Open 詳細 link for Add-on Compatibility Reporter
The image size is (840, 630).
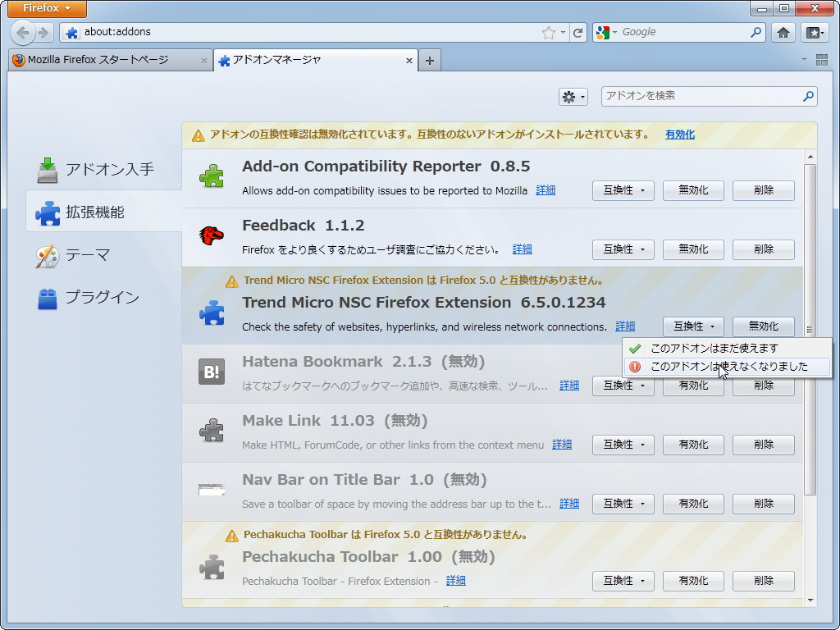[546, 189]
